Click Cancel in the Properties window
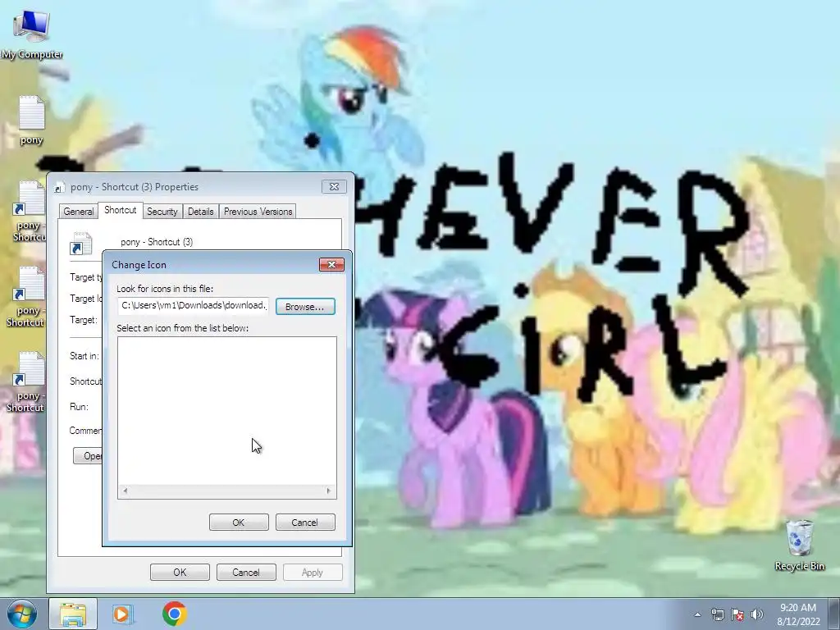840x630 pixels. point(246,572)
